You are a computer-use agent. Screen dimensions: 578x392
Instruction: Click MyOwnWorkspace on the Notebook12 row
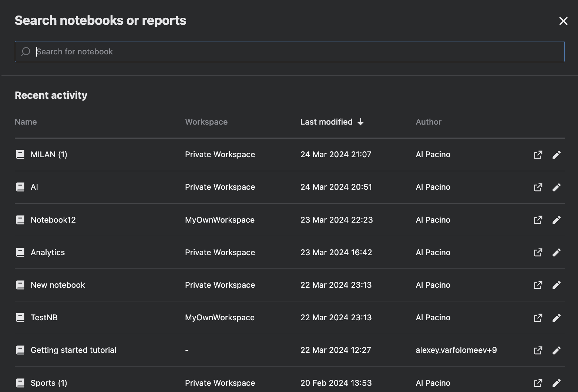(x=219, y=220)
